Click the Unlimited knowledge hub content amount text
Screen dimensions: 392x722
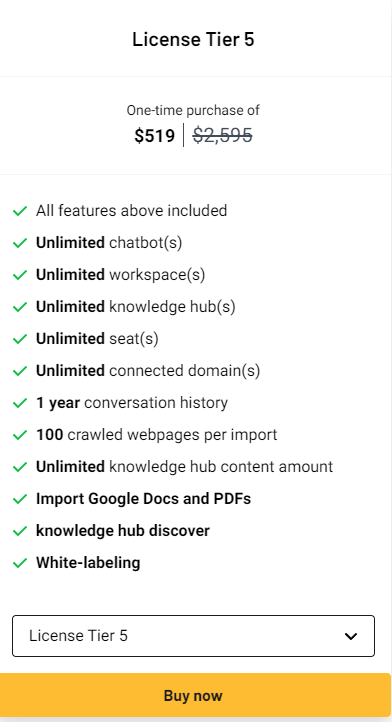coord(184,467)
